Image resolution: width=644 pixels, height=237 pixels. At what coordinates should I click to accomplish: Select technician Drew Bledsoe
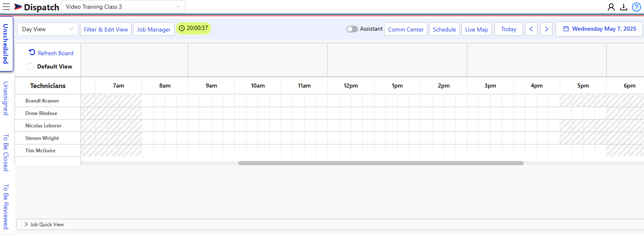[41, 113]
